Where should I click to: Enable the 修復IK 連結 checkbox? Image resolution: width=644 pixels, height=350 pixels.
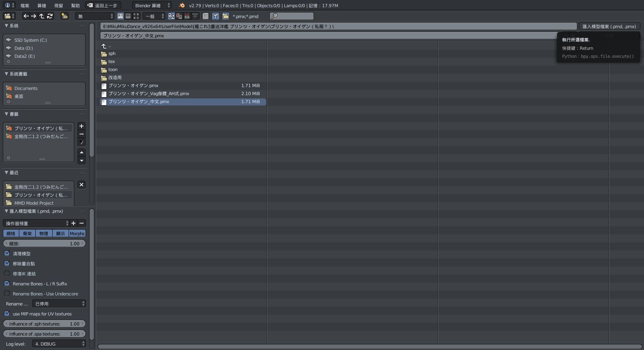coord(7,274)
